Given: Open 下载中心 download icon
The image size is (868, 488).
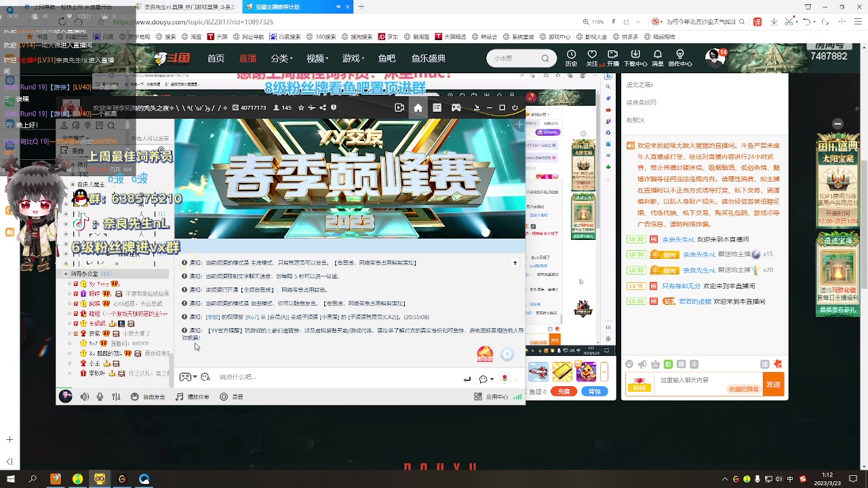Looking at the screenshot, I should pos(635,58).
